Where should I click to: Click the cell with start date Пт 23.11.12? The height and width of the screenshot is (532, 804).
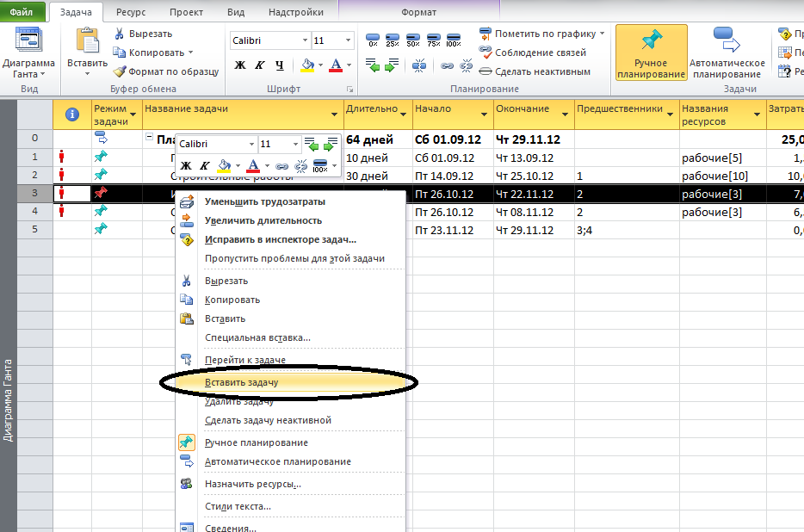pos(453,231)
